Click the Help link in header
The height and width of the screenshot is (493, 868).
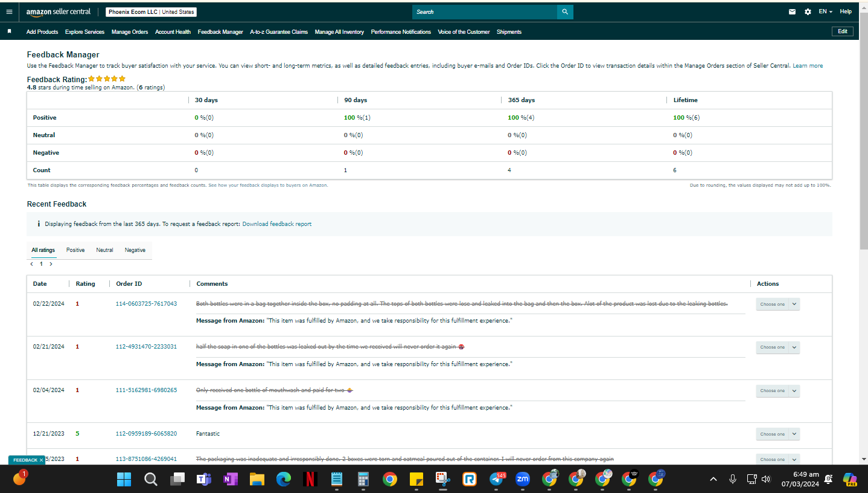[846, 11]
